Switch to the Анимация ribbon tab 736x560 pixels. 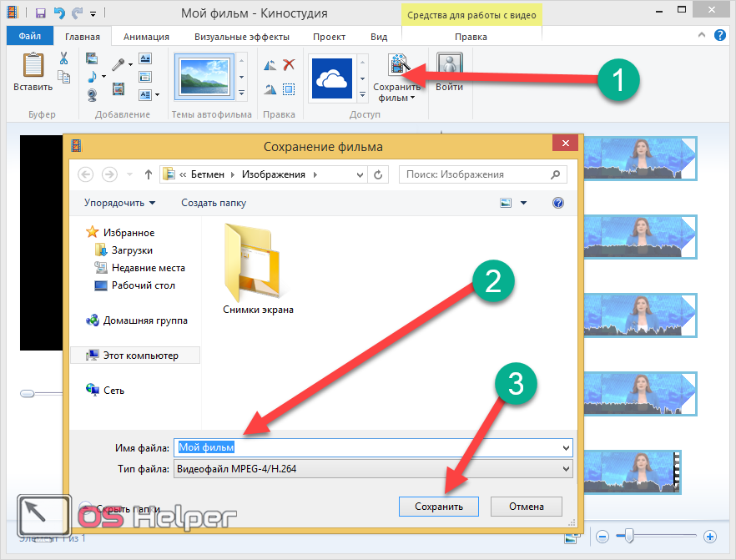click(146, 37)
